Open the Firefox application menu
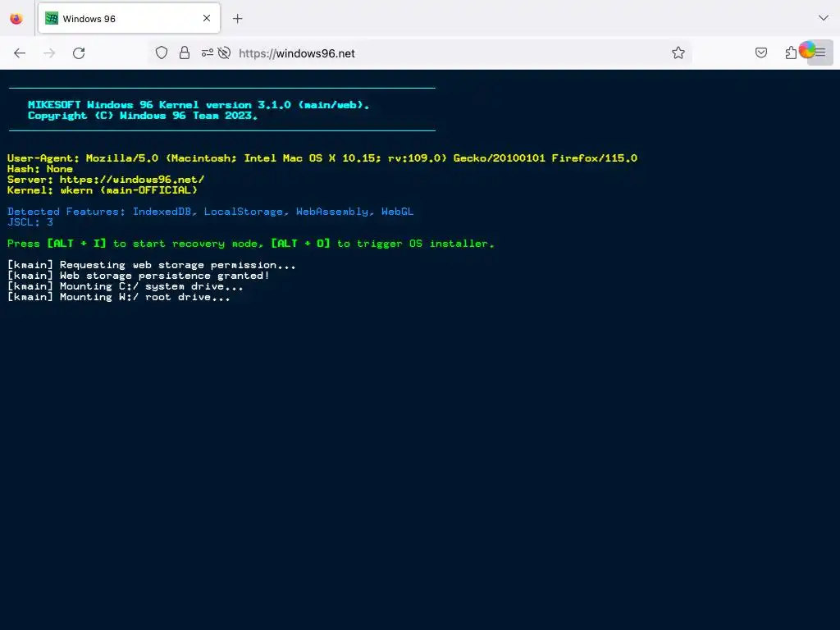 [820, 52]
